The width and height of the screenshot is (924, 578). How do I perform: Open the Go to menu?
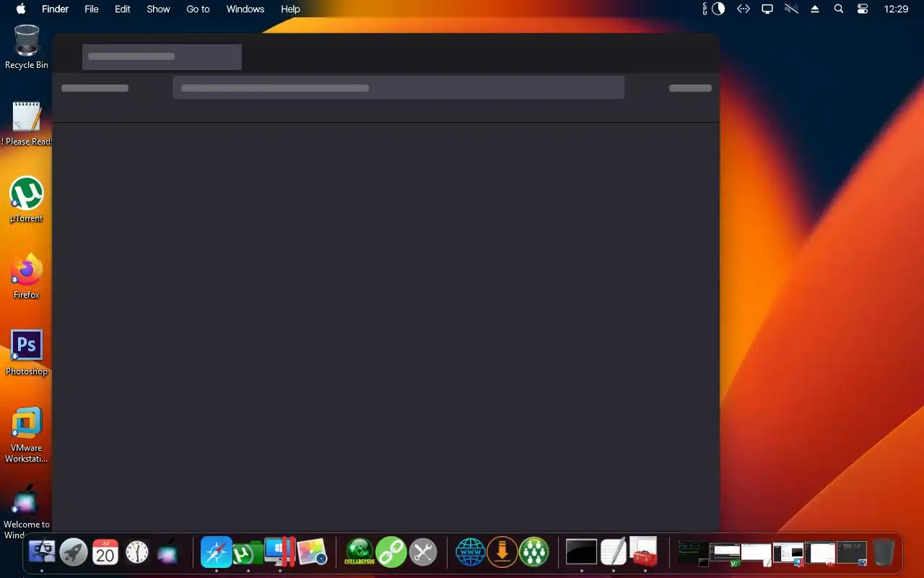coord(198,9)
